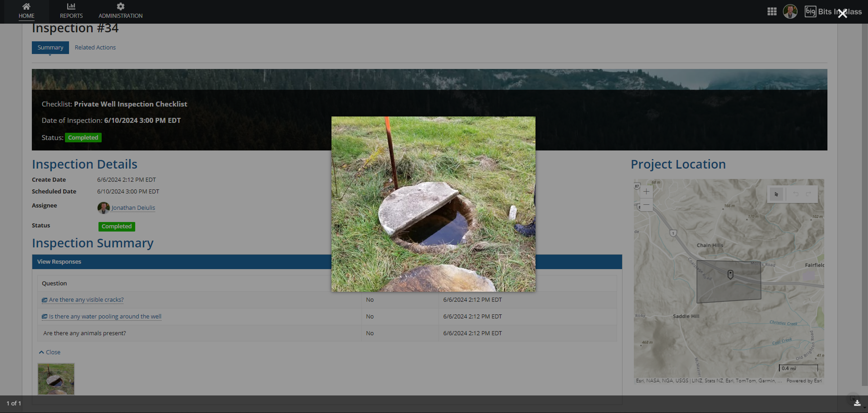This screenshot has width=868, height=413.
Task: Click the Create Date value 6/6/2024 2:12 PM
Action: pyautogui.click(x=126, y=180)
